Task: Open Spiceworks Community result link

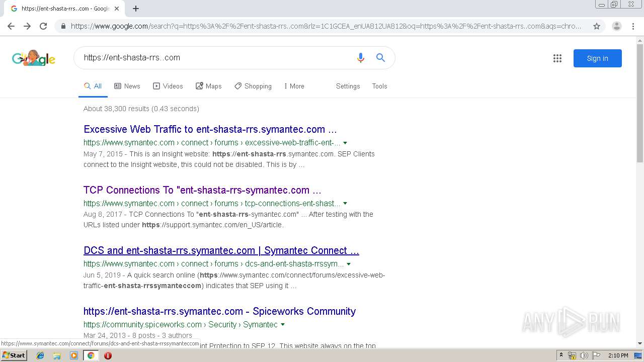Action: [x=219, y=311]
